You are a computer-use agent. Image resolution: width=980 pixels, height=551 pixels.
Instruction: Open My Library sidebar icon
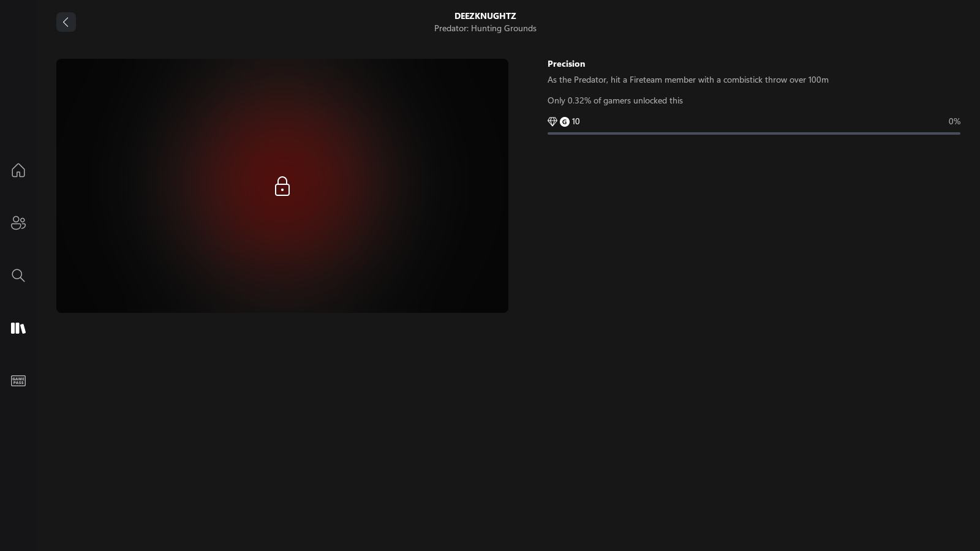pyautogui.click(x=18, y=328)
